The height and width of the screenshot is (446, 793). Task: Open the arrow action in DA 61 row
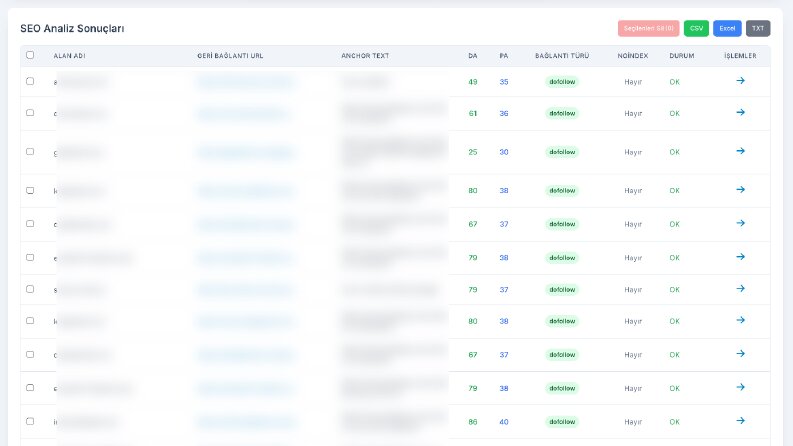740,112
